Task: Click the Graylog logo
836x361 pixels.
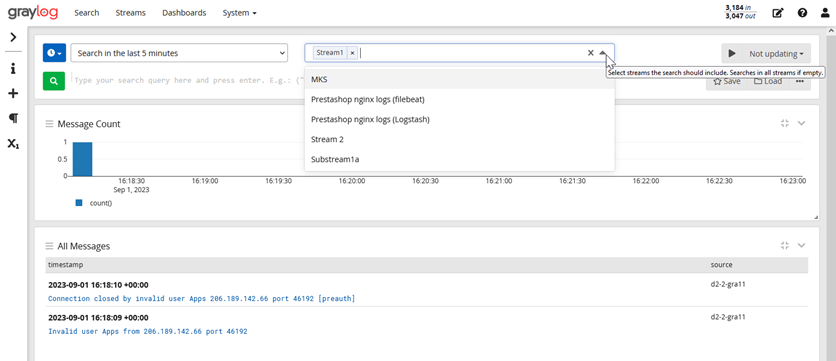Action: click(33, 13)
